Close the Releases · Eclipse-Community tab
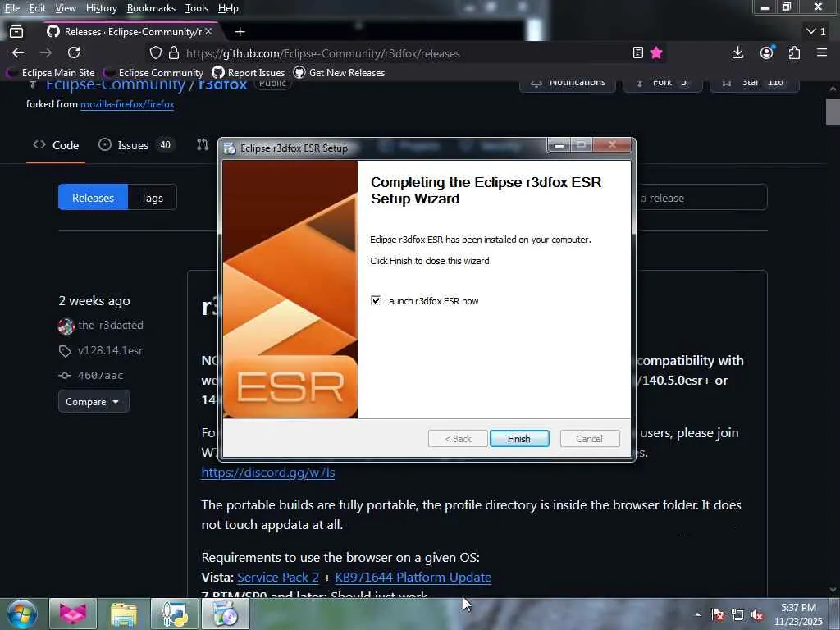Viewport: 840px width, 630px height. (208, 32)
